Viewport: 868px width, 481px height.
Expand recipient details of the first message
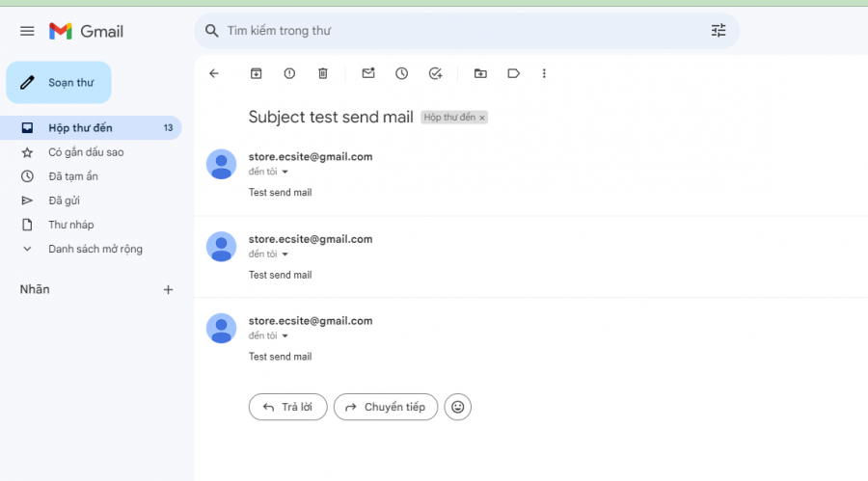click(x=285, y=173)
